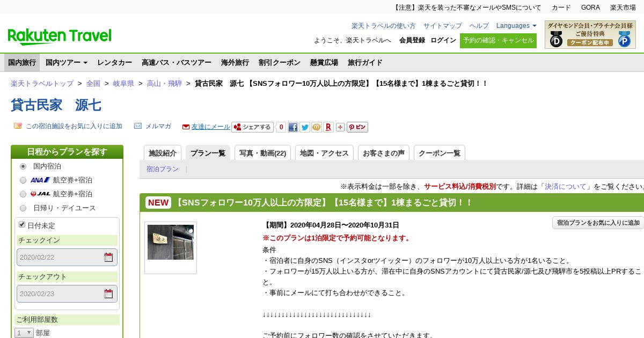
Task: Click この宿泊施設をお気に入りに追加 link
Action: (x=74, y=126)
